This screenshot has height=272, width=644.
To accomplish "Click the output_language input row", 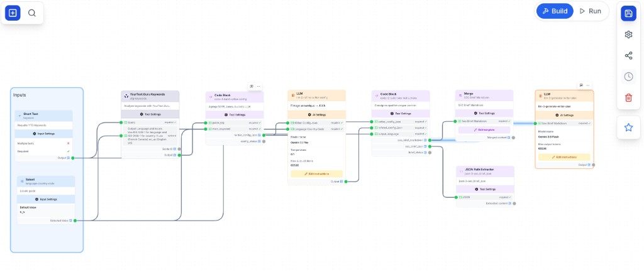I will tap(401, 134).
